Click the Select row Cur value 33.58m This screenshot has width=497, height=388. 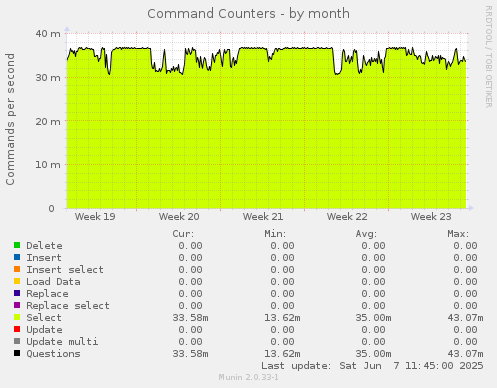pyautogui.click(x=190, y=318)
